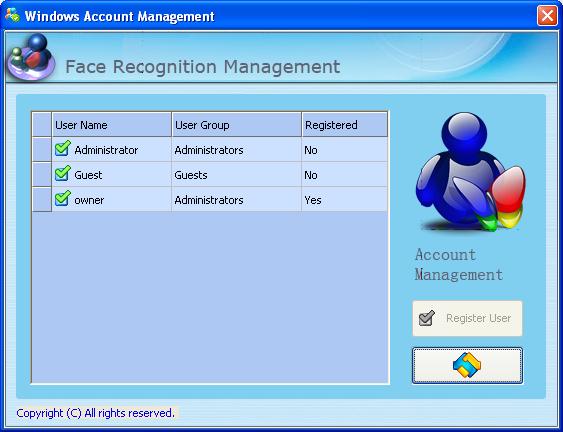This screenshot has height=432, width=563.
Task: Toggle the green checkmark beside owner
Action: pyautogui.click(x=62, y=199)
